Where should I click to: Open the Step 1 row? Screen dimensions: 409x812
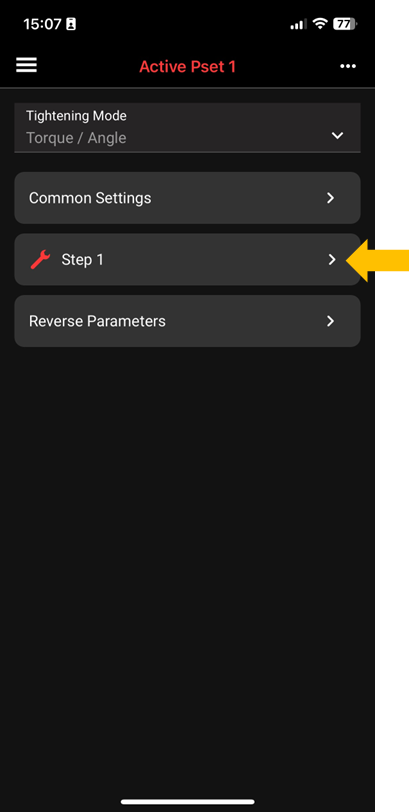(x=187, y=259)
